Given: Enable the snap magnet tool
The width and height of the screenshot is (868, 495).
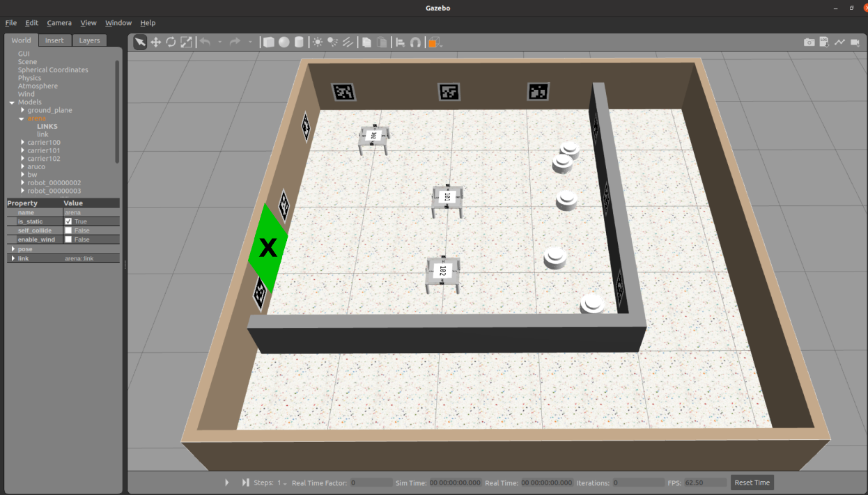Looking at the screenshot, I should (416, 42).
